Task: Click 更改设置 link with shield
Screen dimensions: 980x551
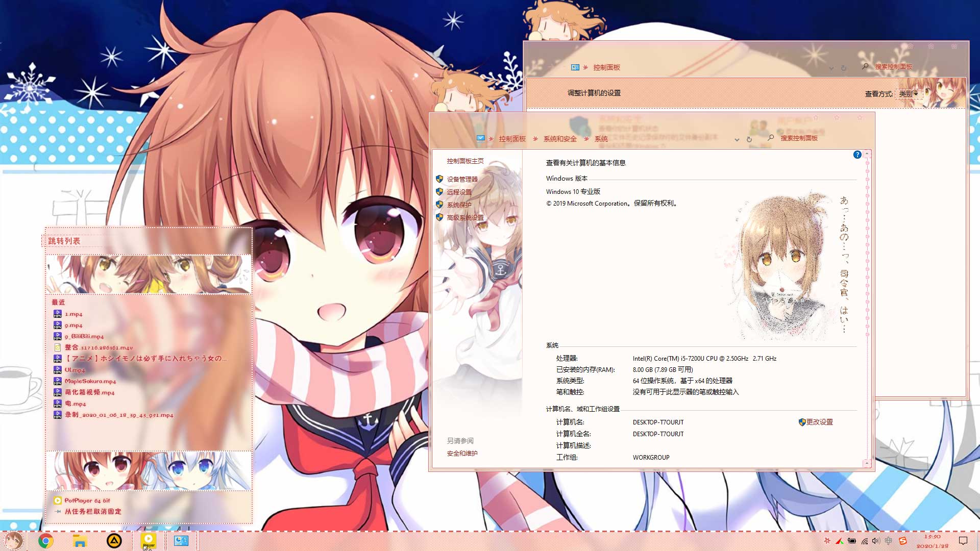Action: coord(816,422)
